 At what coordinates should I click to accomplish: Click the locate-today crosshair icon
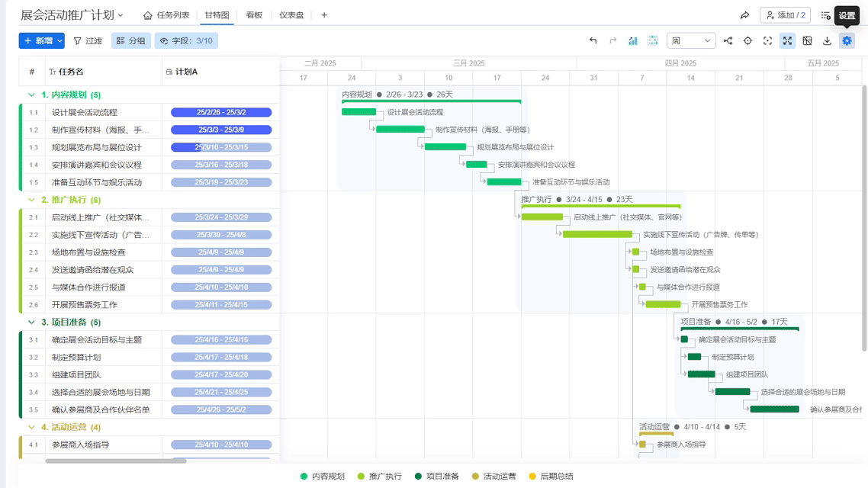747,41
